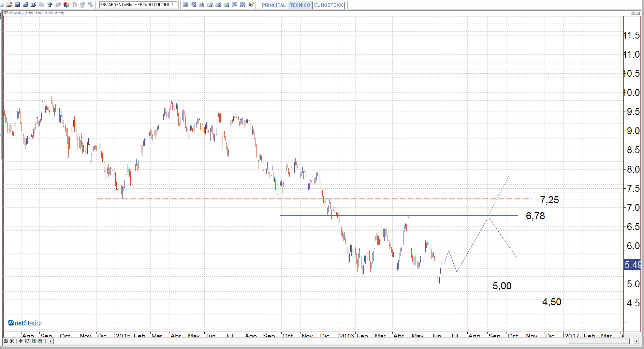Click the 9.0 price axis label

click(633, 131)
